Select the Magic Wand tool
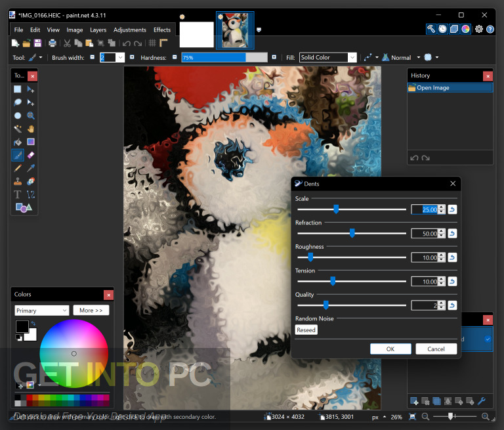 [17, 129]
